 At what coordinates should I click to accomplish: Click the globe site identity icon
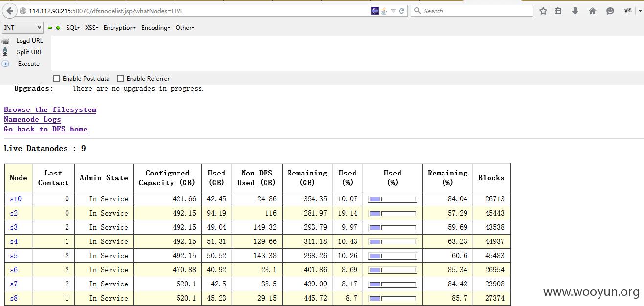point(23,11)
